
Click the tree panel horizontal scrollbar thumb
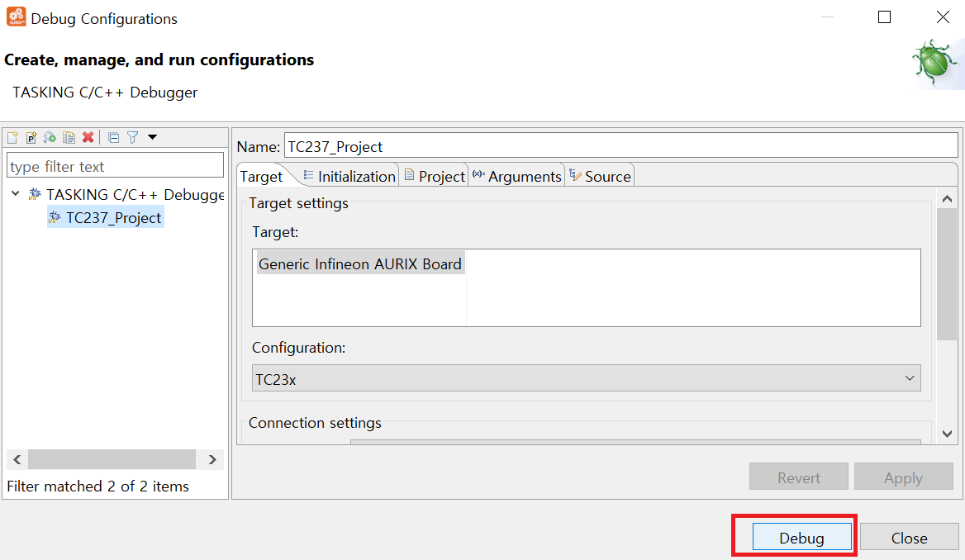click(112, 459)
